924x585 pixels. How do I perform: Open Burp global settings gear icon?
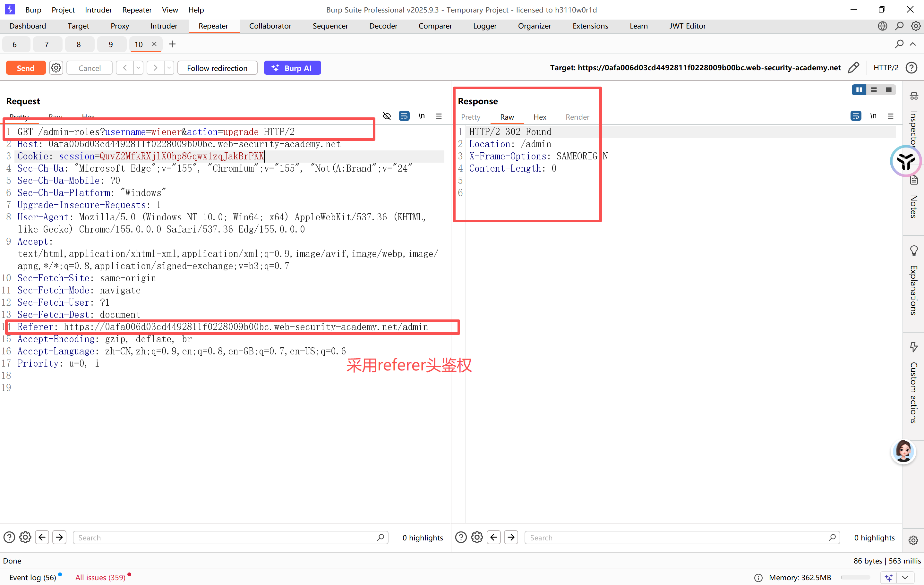[x=916, y=26]
